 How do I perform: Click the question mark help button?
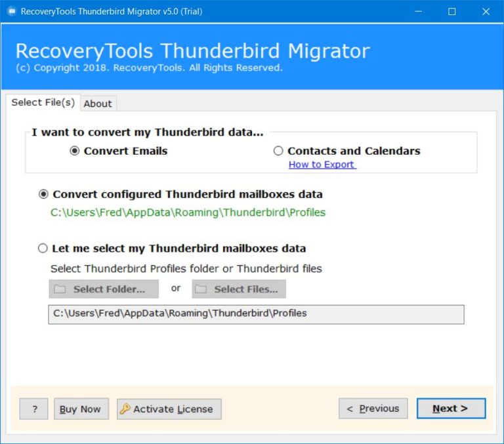tap(33, 409)
